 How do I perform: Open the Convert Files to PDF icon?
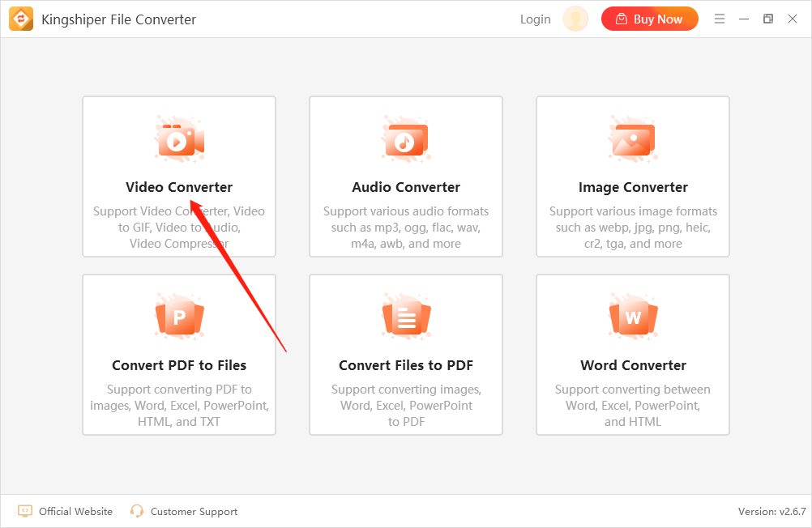(406, 317)
